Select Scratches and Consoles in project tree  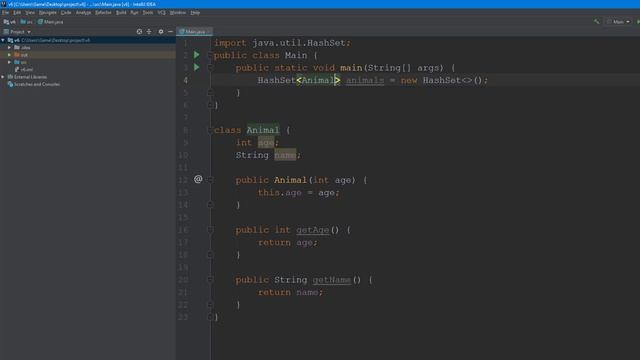tap(34, 84)
